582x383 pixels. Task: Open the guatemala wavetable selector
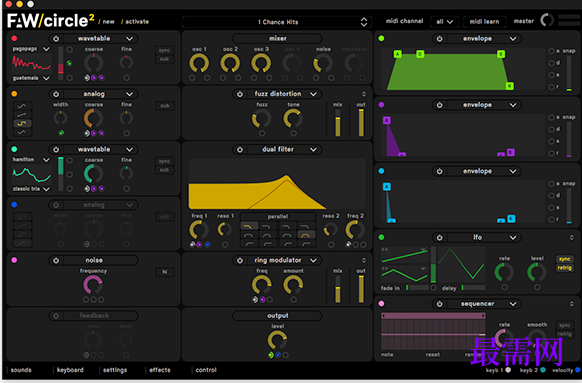click(x=46, y=78)
